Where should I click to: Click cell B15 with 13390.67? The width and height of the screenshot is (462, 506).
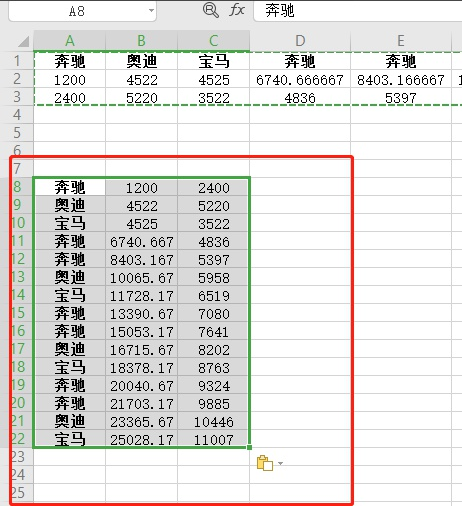(x=141, y=313)
